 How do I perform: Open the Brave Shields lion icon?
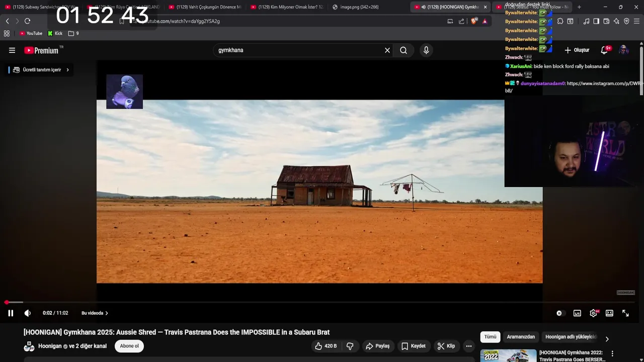pyautogui.click(x=473, y=21)
